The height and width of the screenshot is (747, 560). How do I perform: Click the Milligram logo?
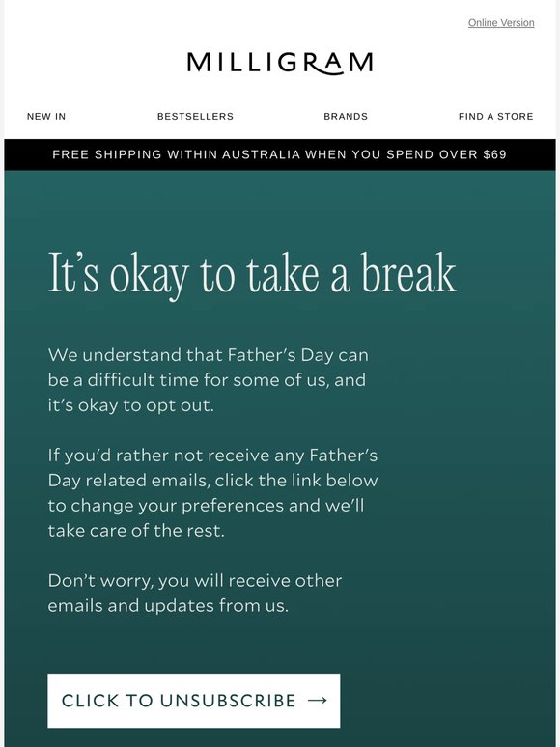280,64
